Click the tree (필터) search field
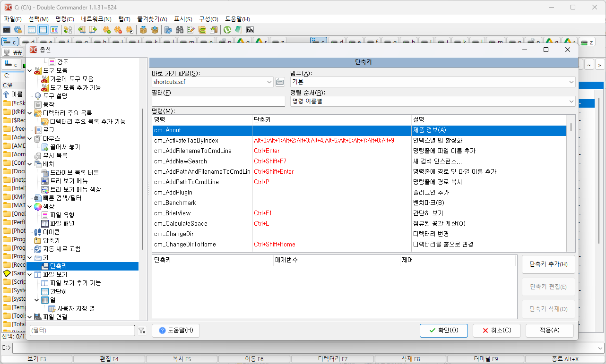Screen dimensions: 606x364 click(82, 331)
